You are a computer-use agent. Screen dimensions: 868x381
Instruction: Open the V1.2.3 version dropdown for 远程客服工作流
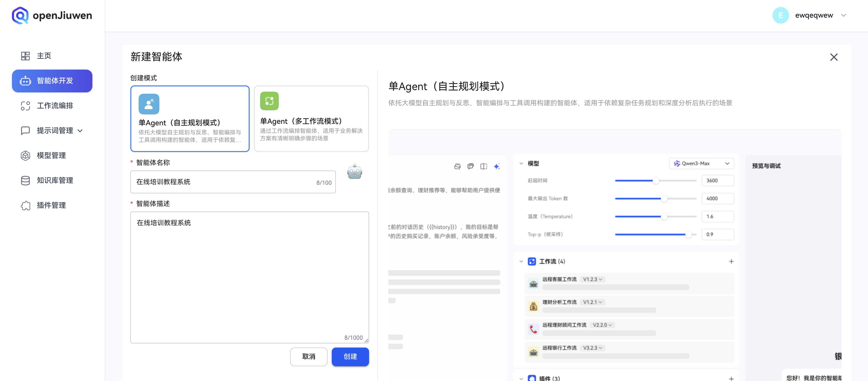point(593,279)
